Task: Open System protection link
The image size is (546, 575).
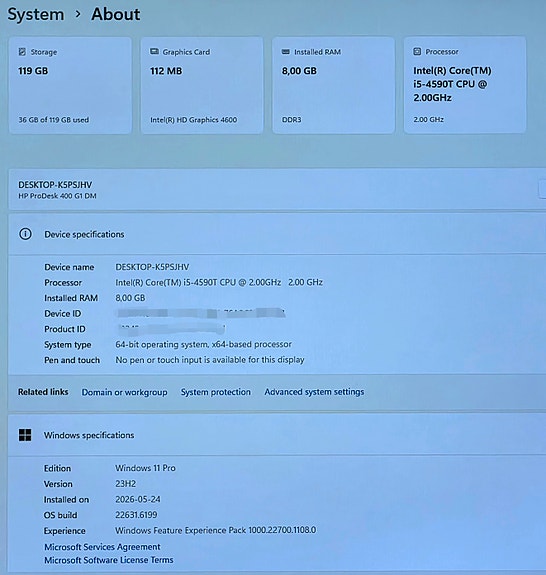Action: click(x=216, y=392)
